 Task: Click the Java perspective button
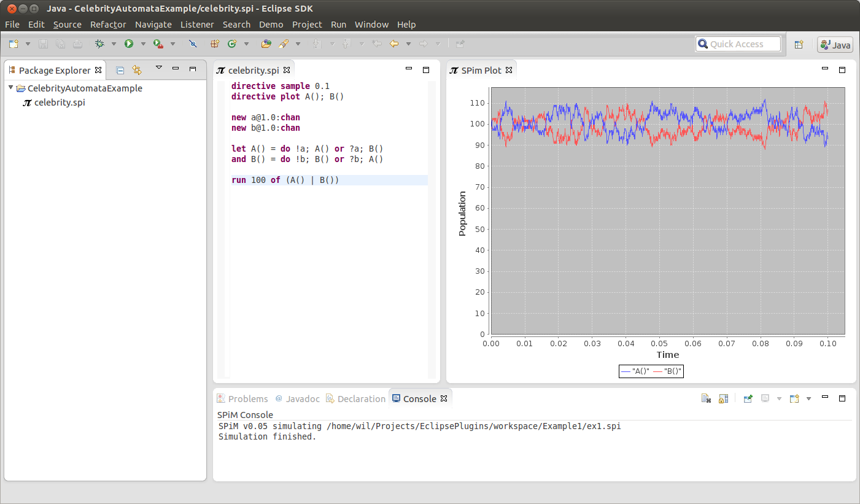pos(835,44)
